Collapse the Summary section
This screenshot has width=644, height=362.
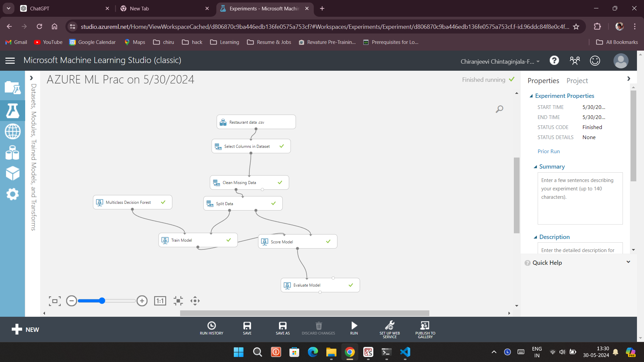click(535, 167)
